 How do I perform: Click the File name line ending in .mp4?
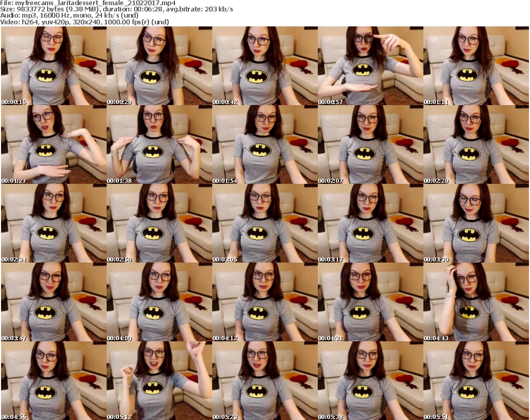[x=88, y=3]
